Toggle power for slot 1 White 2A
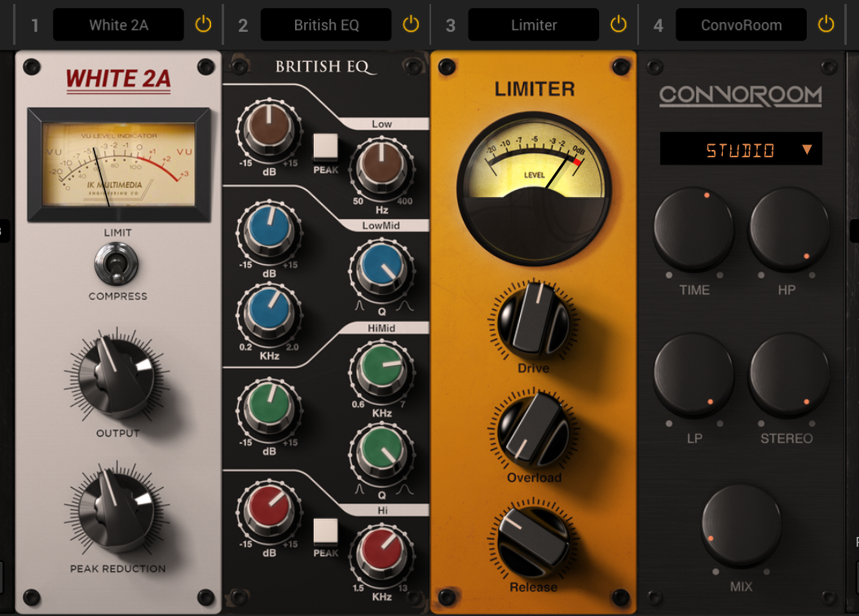This screenshot has height=616, width=859. point(203,24)
